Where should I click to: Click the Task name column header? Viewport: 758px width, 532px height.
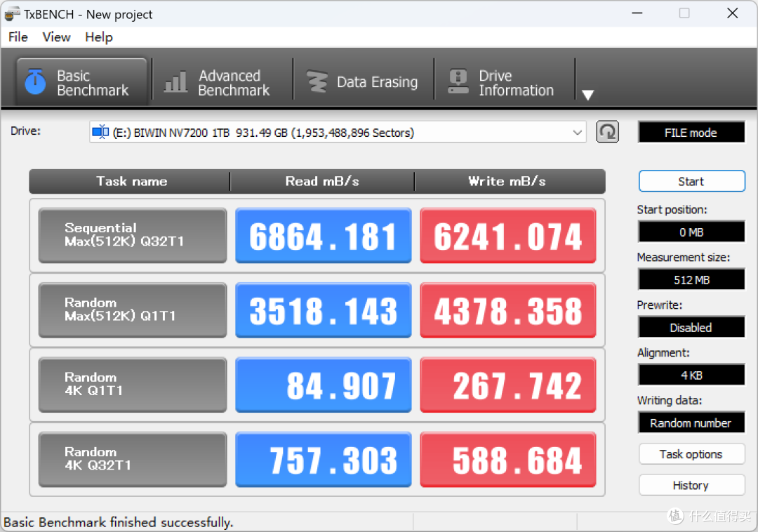click(130, 181)
